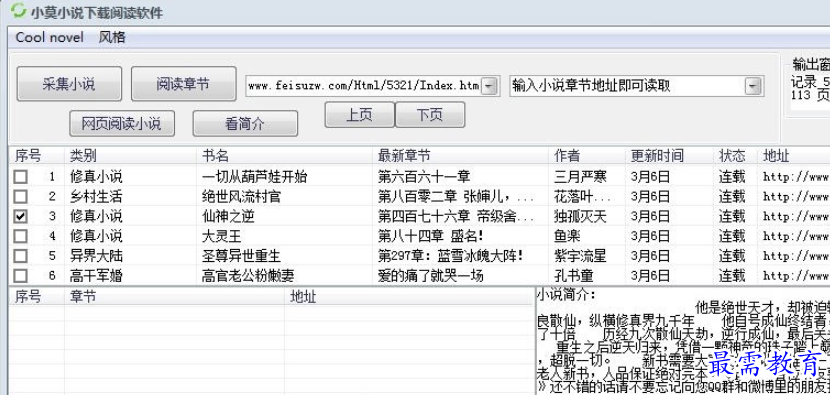The width and height of the screenshot is (830, 395).
Task: Select the book title 仙神之逆
Action: coord(228,217)
